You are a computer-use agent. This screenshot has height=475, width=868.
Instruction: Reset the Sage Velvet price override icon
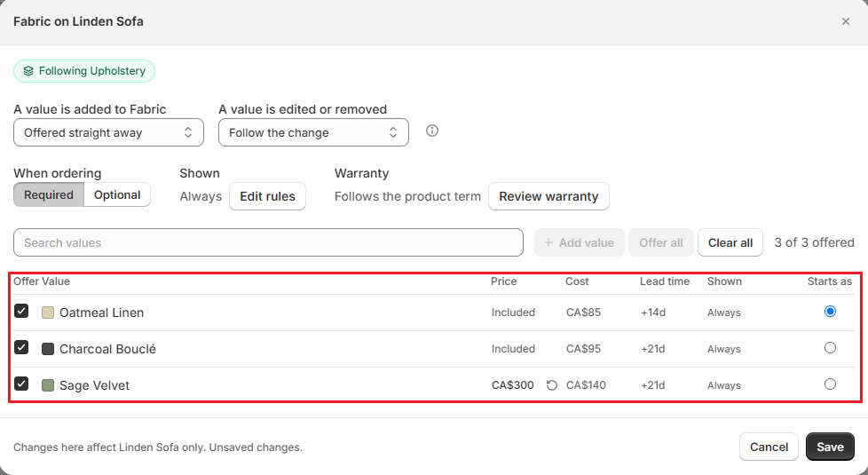(551, 385)
